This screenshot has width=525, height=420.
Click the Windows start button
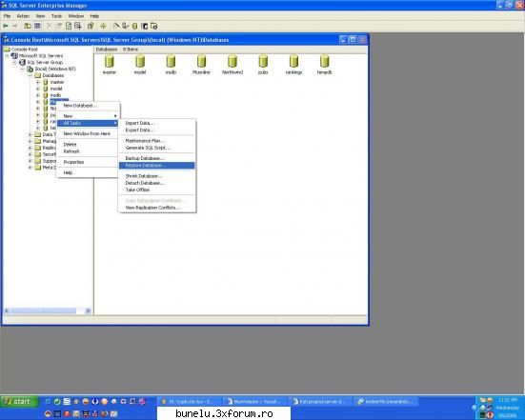pos(19,401)
